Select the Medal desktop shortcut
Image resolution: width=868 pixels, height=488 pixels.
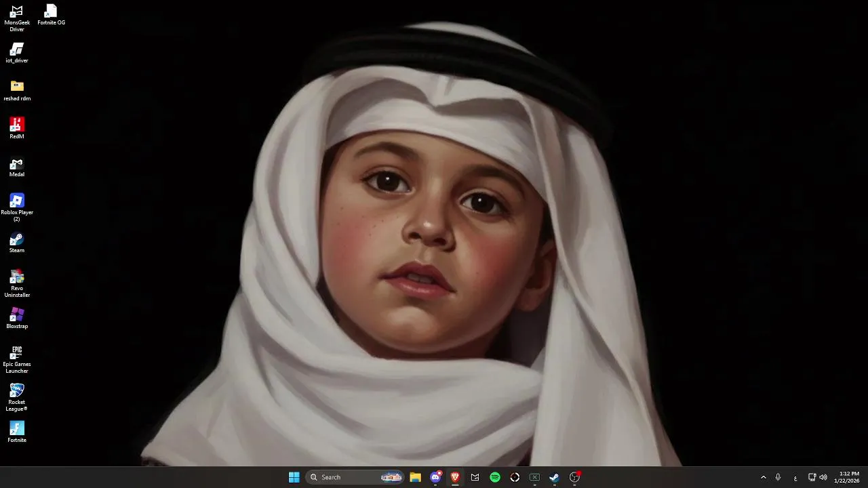pos(17,167)
